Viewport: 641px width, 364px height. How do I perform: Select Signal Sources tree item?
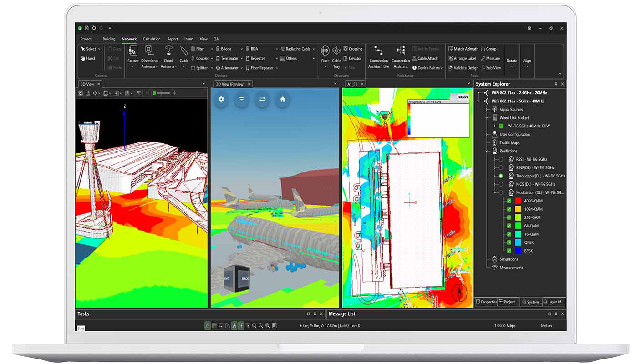[511, 109]
